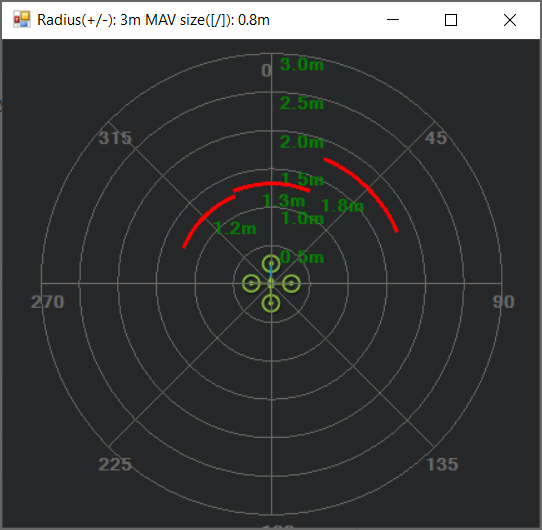Click the 1.3m obstacle distance label
The width and height of the screenshot is (542, 530).
(283, 201)
